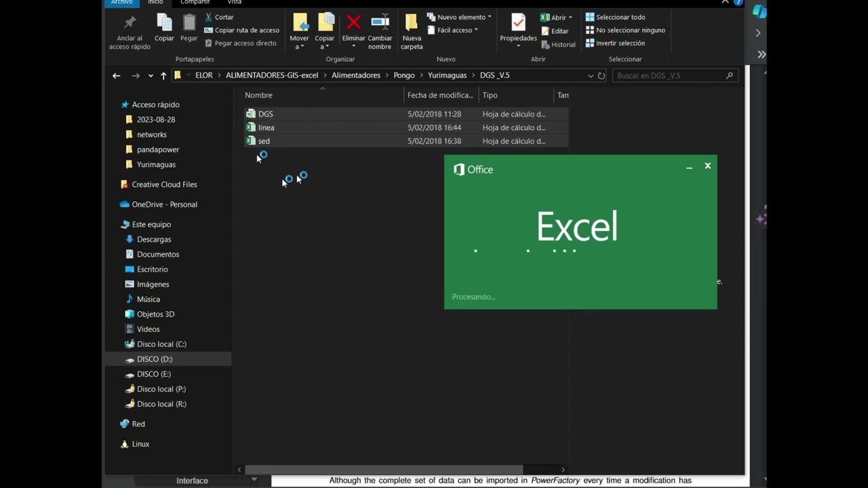Click No seleccionar ninguno
868x488 pixels.
(x=625, y=30)
